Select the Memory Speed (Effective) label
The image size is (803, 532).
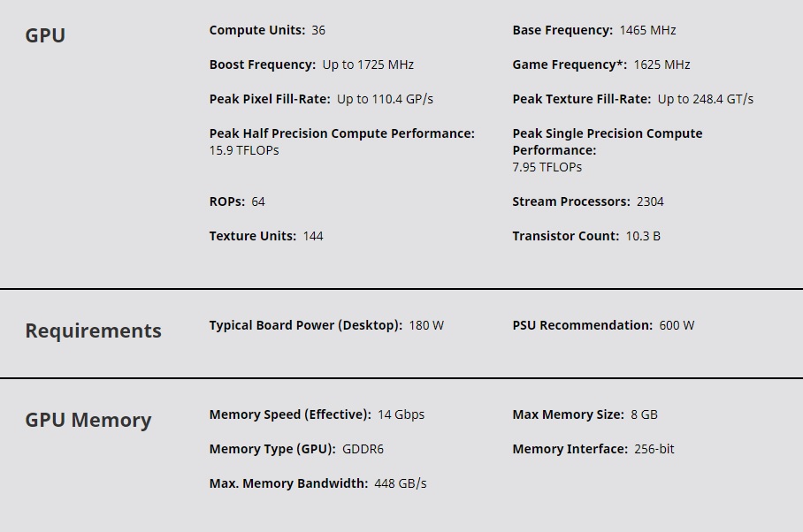pyautogui.click(x=289, y=414)
